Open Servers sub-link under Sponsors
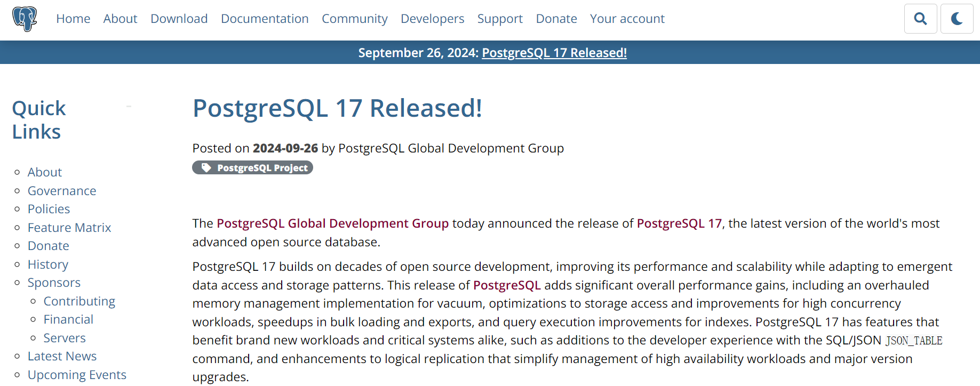Image resolution: width=980 pixels, height=386 pixels. tap(65, 338)
